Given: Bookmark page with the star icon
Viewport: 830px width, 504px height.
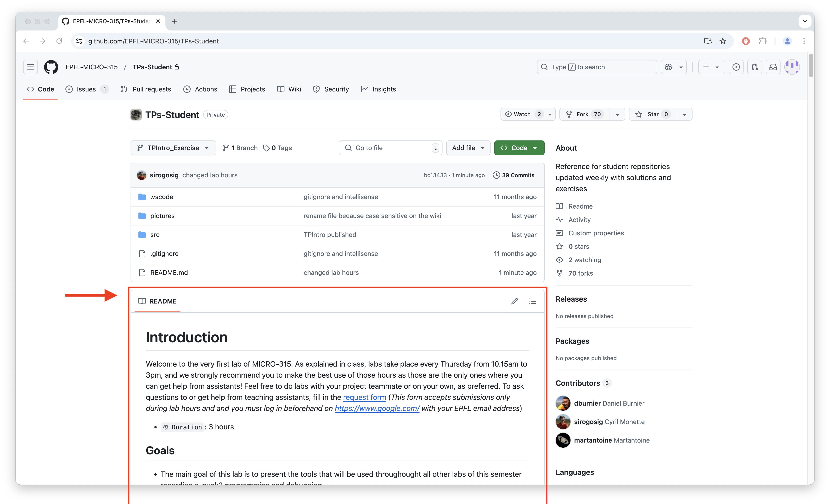Looking at the screenshot, I should click(x=723, y=41).
